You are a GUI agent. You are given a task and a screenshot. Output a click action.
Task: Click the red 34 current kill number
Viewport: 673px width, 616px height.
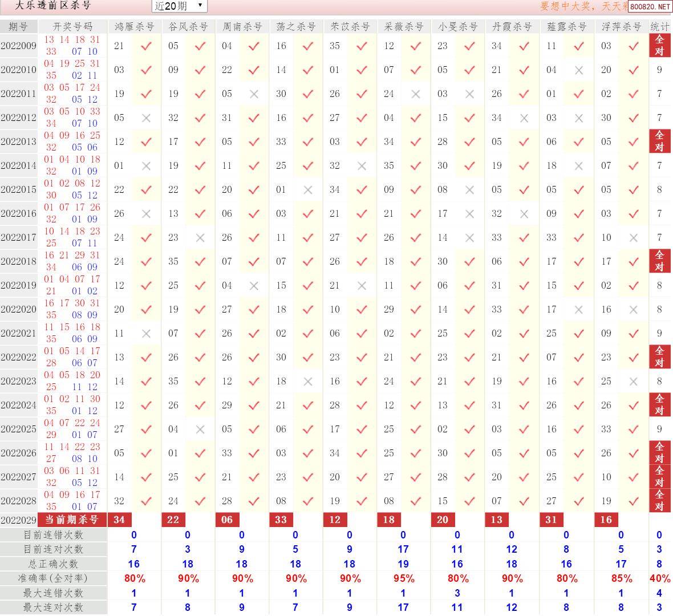[119, 520]
